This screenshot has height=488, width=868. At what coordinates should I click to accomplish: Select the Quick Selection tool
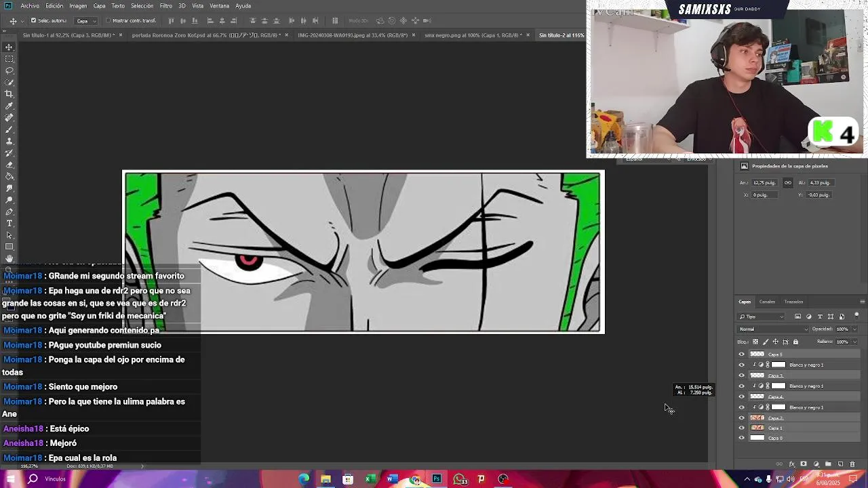[x=9, y=83]
